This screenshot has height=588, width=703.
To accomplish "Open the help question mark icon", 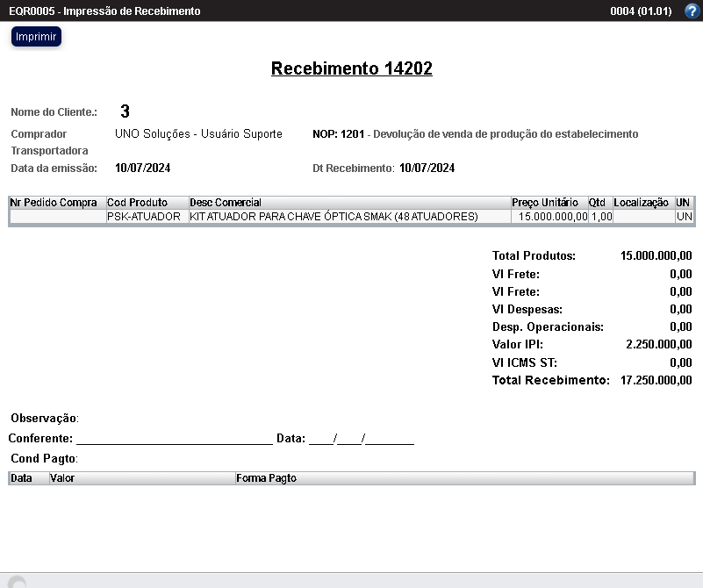I will click(692, 11).
